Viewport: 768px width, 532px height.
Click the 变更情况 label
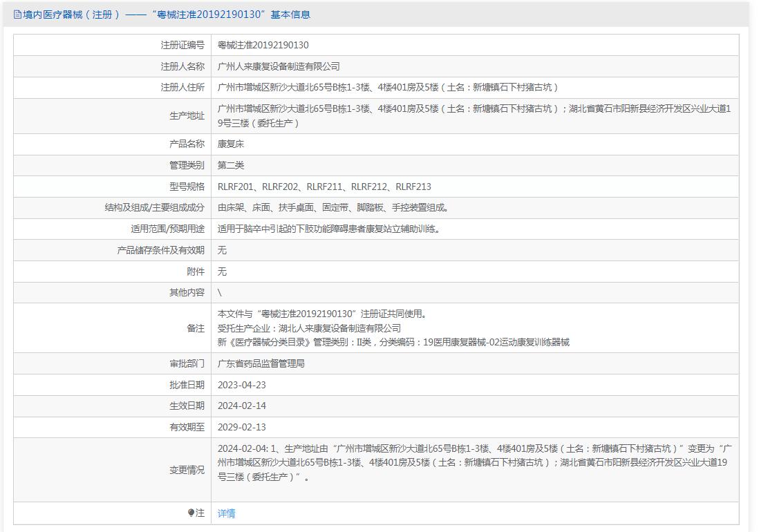tap(187, 470)
